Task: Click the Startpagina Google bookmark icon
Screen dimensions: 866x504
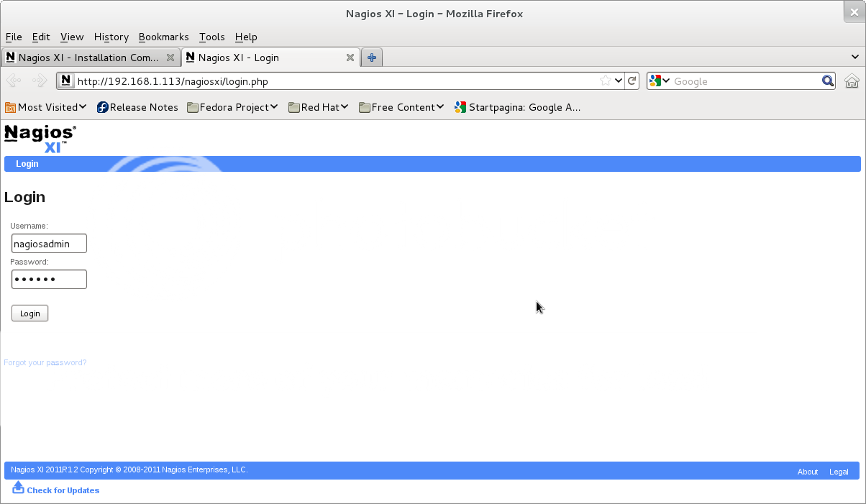Action: click(x=460, y=107)
